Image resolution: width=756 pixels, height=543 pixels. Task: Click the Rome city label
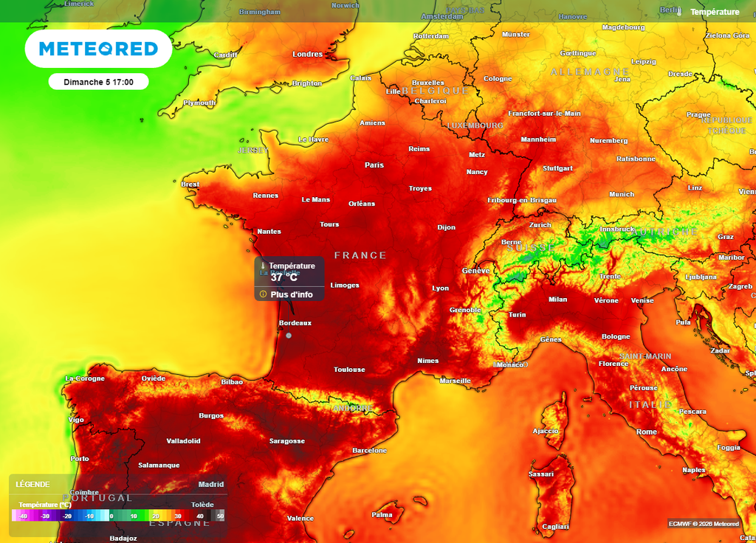coord(647,432)
